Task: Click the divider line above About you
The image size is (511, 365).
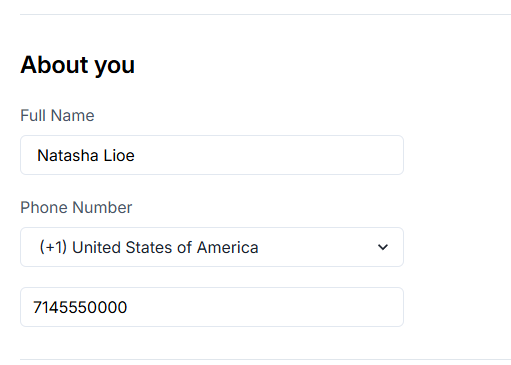Action: click(x=265, y=14)
